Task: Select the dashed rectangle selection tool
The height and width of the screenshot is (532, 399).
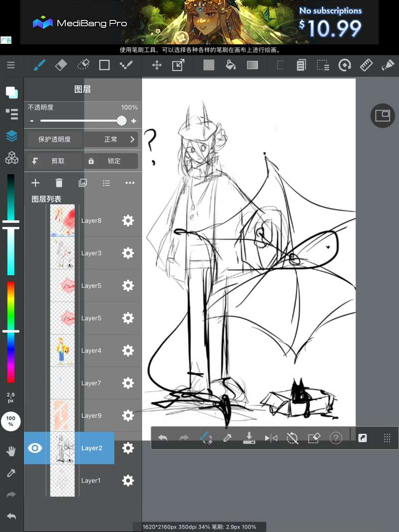Action: pos(280,65)
